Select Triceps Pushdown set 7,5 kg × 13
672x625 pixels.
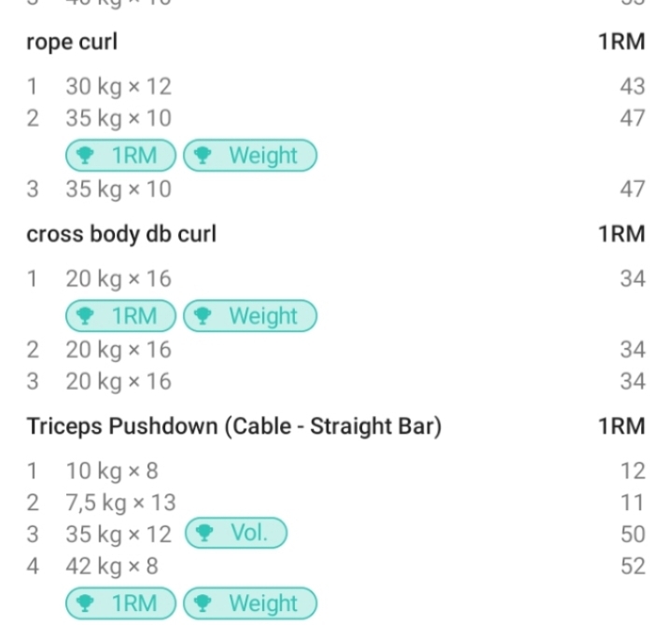(x=120, y=503)
